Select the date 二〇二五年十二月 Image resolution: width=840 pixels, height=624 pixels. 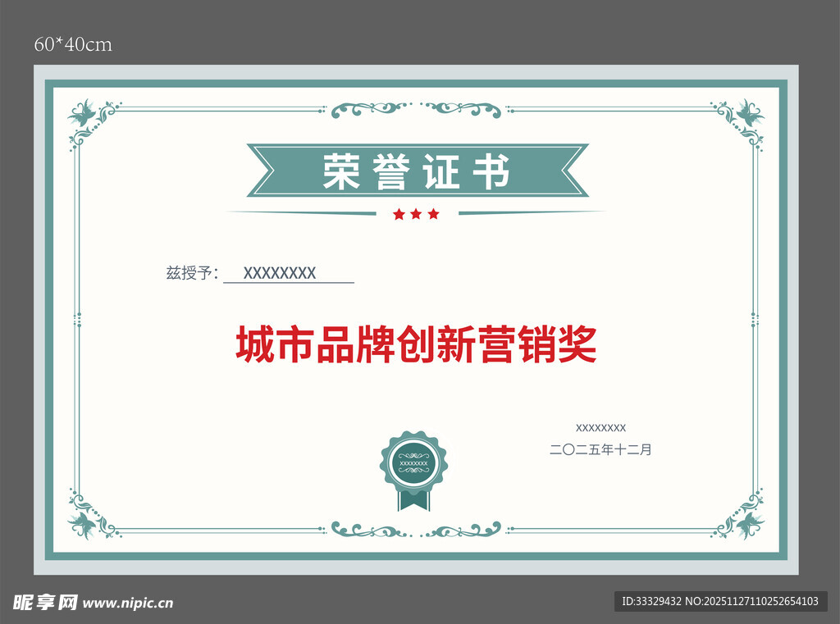[x=600, y=449]
